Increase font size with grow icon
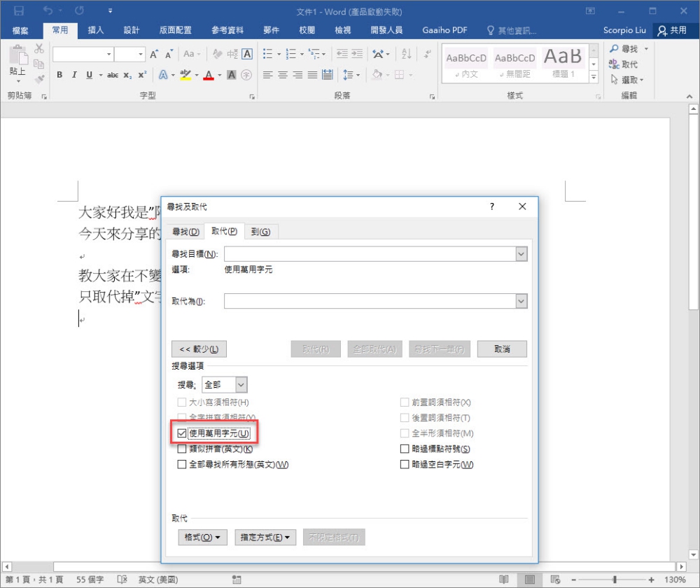 pyautogui.click(x=154, y=55)
